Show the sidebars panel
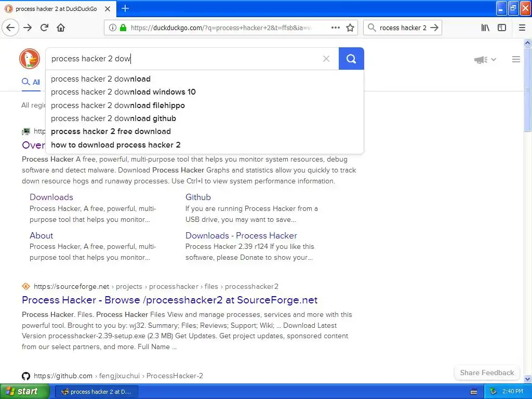The width and height of the screenshot is (532, 399). [502, 28]
